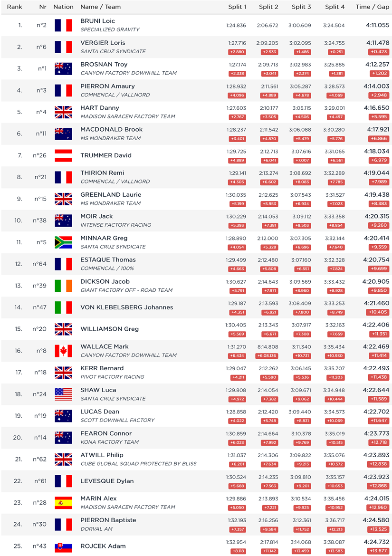Click the Italian flag beside VON KLEBELSBERG Johannes

coord(64,307)
